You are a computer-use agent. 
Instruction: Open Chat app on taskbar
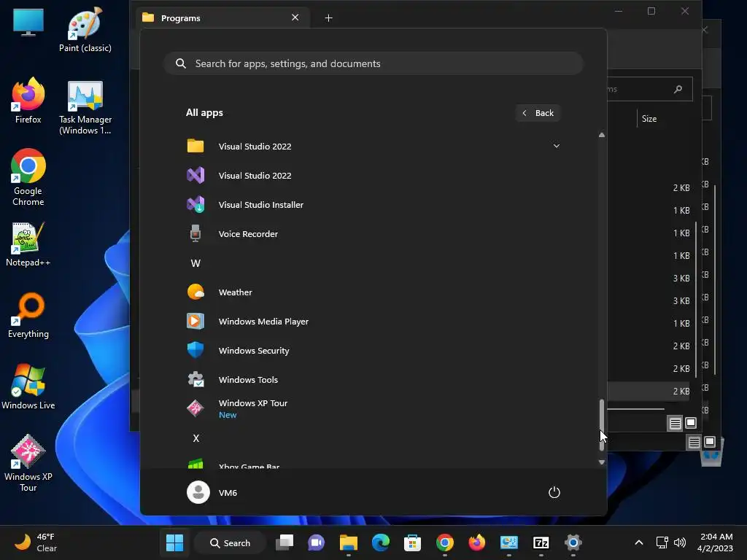[317, 542]
